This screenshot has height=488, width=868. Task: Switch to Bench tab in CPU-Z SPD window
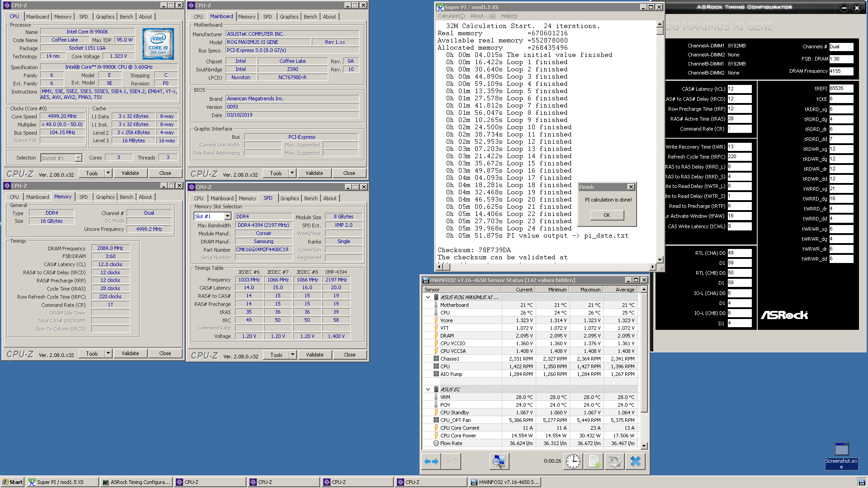[x=311, y=198]
